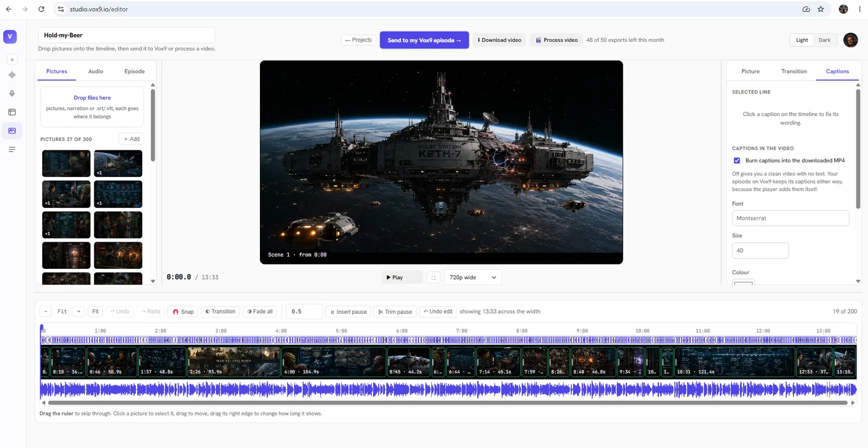
Task: Open the microphone icon in the sidebar
Action: click(x=12, y=93)
